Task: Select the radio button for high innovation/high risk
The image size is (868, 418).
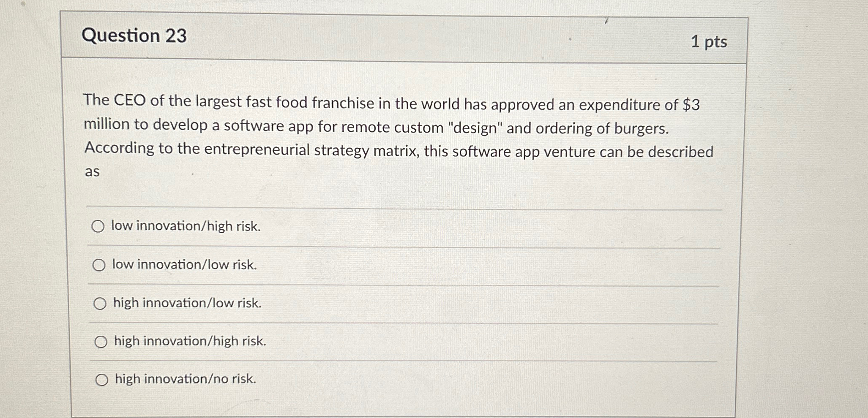Action: point(101,341)
